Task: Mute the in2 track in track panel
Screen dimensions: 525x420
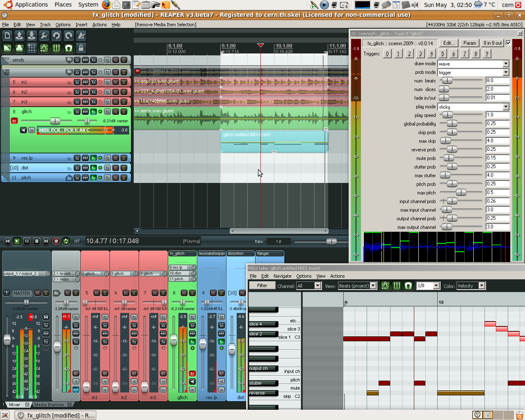Action: (x=115, y=92)
